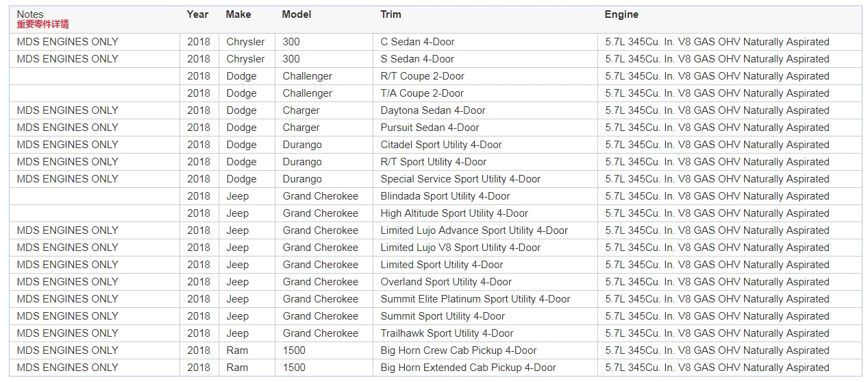
Task: Select the Daytona Sedan 4-Door row trim
Action: [433, 110]
